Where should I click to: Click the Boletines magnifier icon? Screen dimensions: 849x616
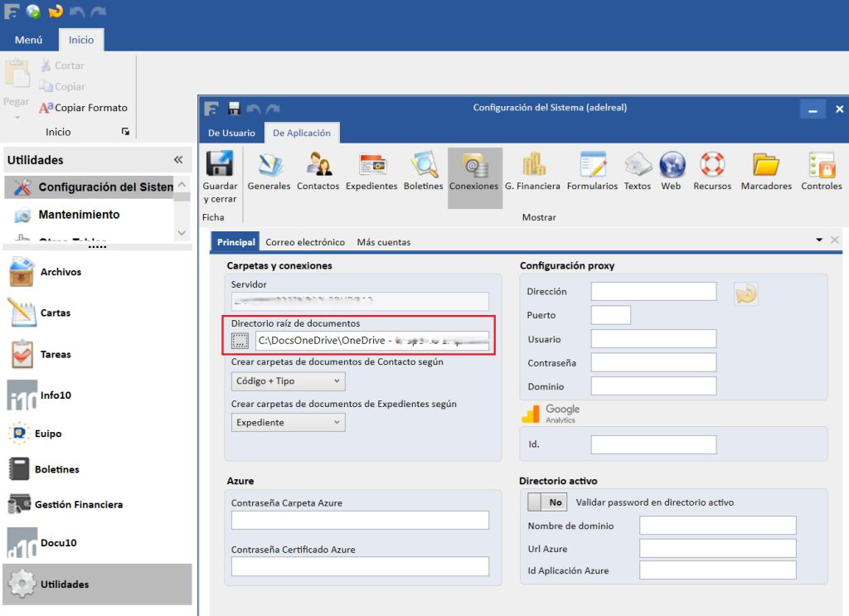[x=424, y=165]
